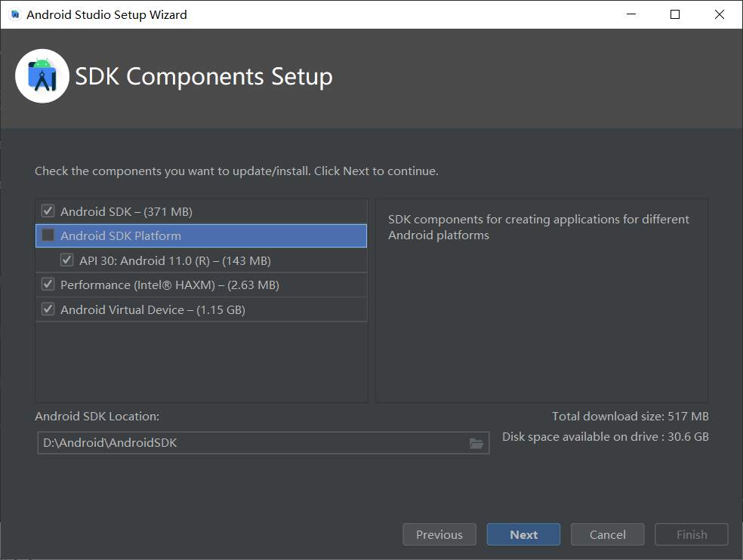Maximize the Setup Wizard window
This screenshot has width=743, height=560.
click(x=675, y=14)
